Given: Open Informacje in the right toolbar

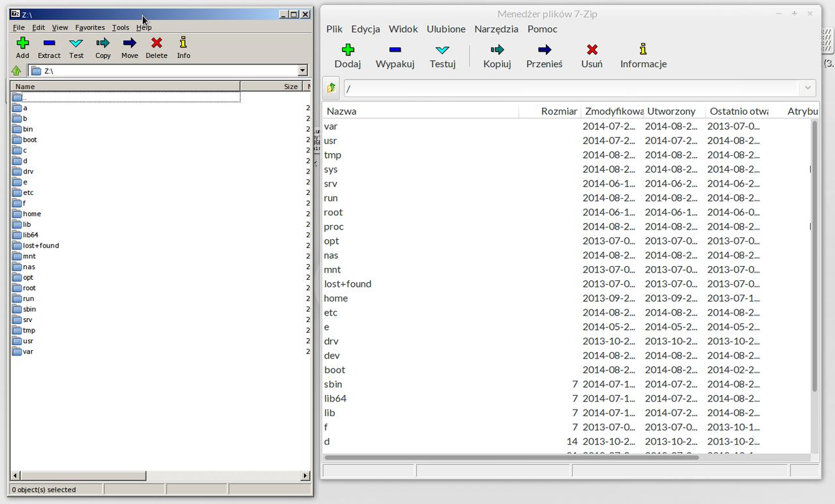Looking at the screenshot, I should [x=643, y=50].
